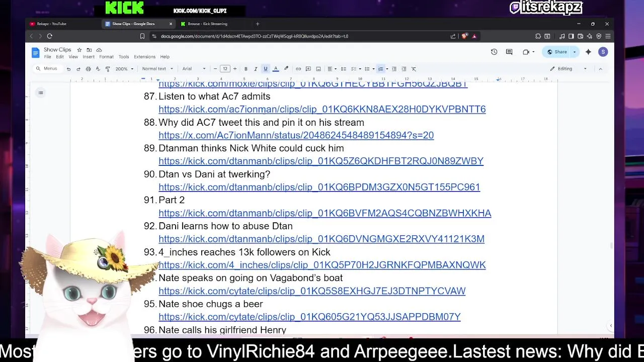This screenshot has width=644, height=362.
Task: Open version history clock icon
Action: tap(494, 52)
